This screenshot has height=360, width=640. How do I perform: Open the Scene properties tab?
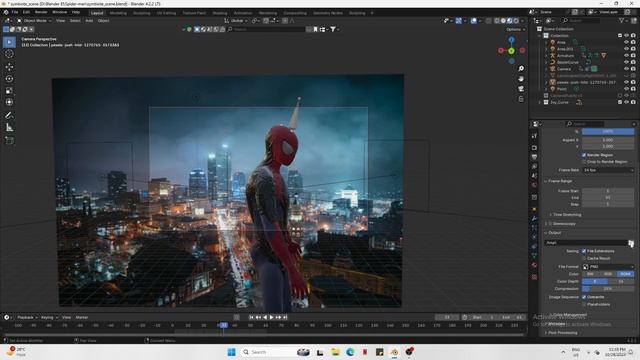coord(534,176)
